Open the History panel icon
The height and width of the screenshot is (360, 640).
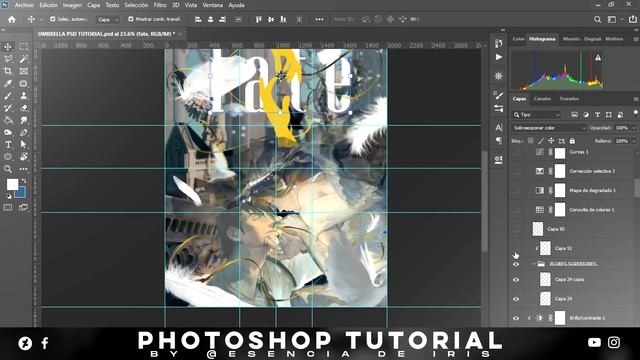coord(499,43)
